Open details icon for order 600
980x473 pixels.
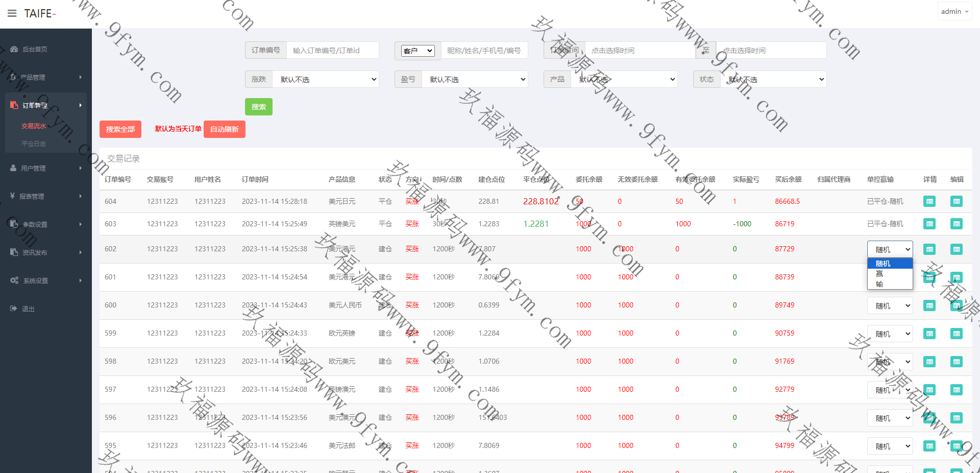click(929, 305)
